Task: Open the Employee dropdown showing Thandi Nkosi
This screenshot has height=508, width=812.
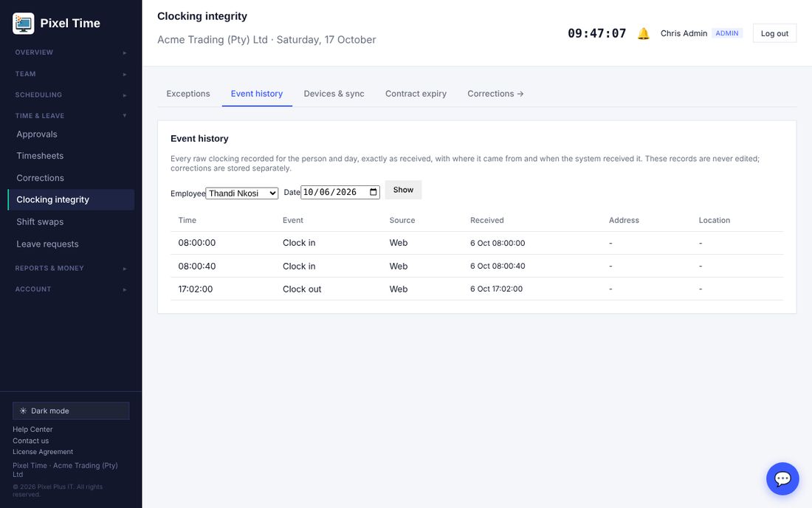Action: [242, 193]
